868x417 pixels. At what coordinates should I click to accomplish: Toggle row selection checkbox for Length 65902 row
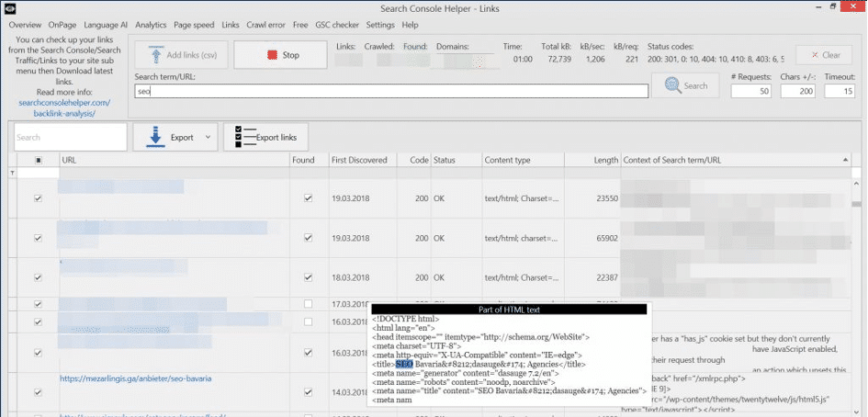pyautogui.click(x=39, y=238)
